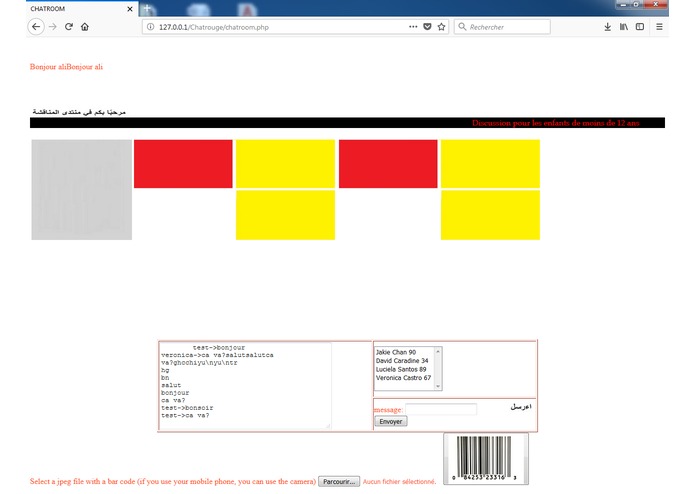The width and height of the screenshot is (695, 494).
Task: Click 'Aucun fichier sélectionné' label
Action: 399,482
